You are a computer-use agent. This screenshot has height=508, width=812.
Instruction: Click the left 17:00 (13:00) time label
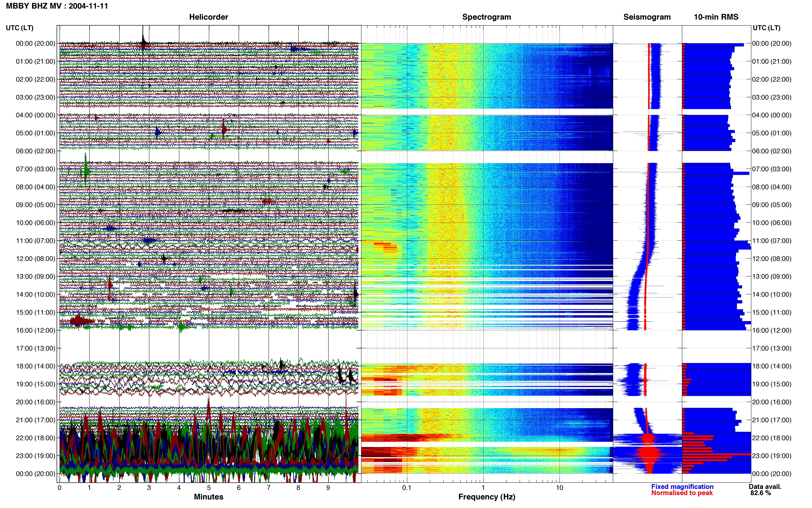(36, 348)
